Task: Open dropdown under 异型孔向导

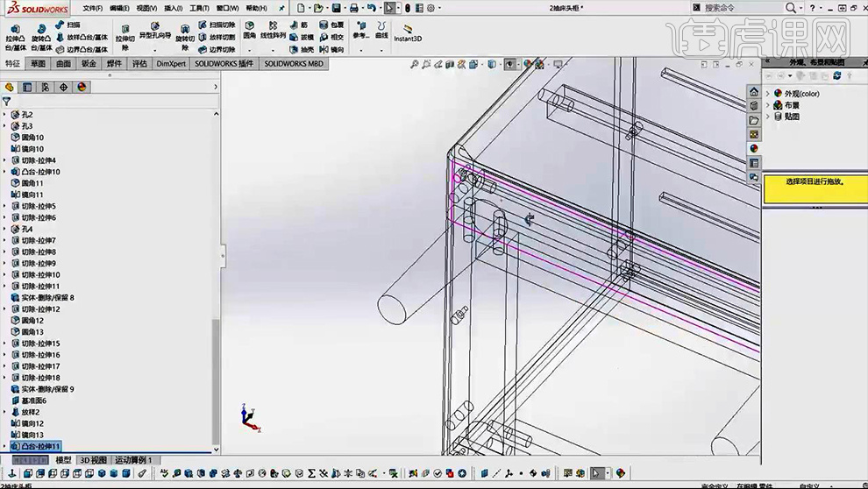Action: (x=155, y=50)
